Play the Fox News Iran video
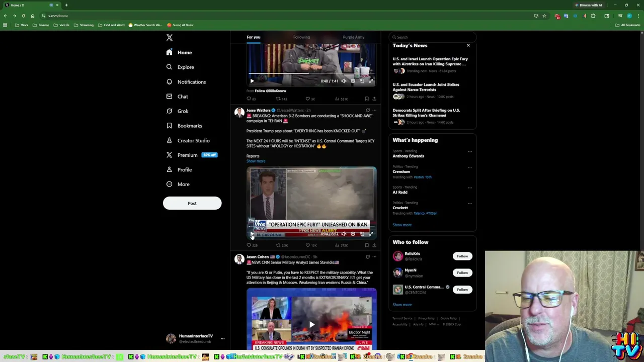This screenshot has width=644, height=362. (x=252, y=234)
